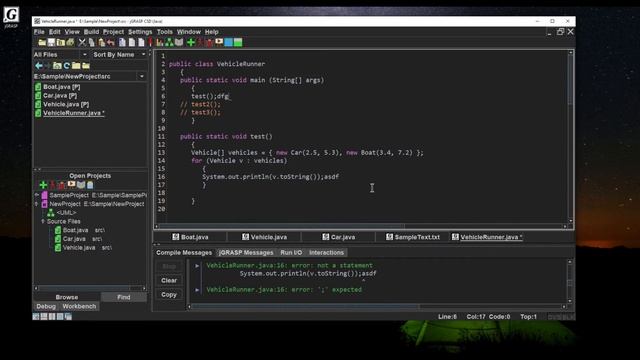Click the Clear button in the messages panel
This screenshot has height=360, width=640.
169,280
